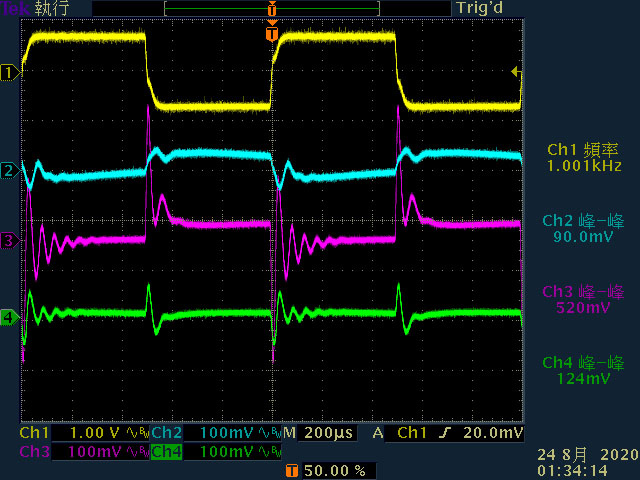Click the Trig'd status text
Viewport: 640px width, 480px height.
(480, 8)
